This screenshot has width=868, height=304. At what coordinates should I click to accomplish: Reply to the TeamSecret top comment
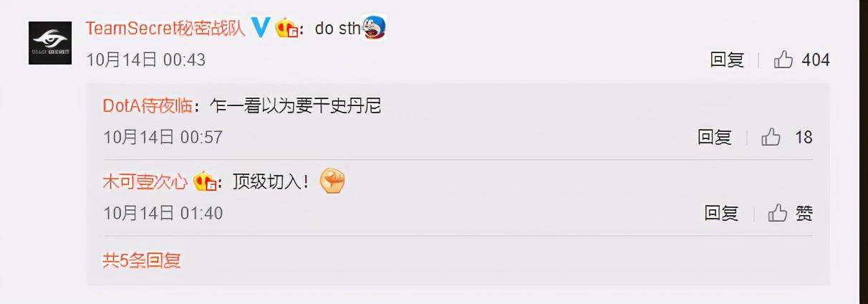727,60
